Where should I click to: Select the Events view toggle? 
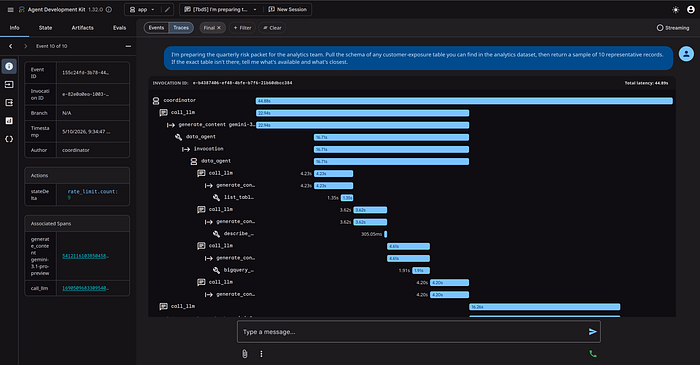(x=156, y=28)
